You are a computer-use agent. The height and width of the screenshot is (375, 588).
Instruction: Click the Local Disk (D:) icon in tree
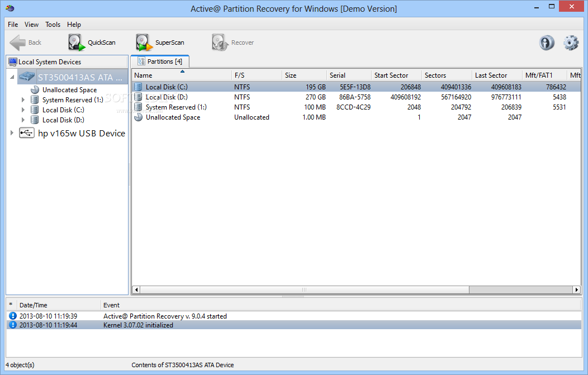click(x=35, y=120)
